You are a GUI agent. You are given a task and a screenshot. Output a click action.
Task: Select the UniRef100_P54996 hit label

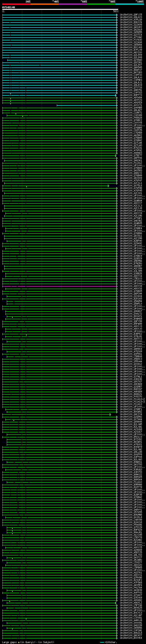coord(131,525)
